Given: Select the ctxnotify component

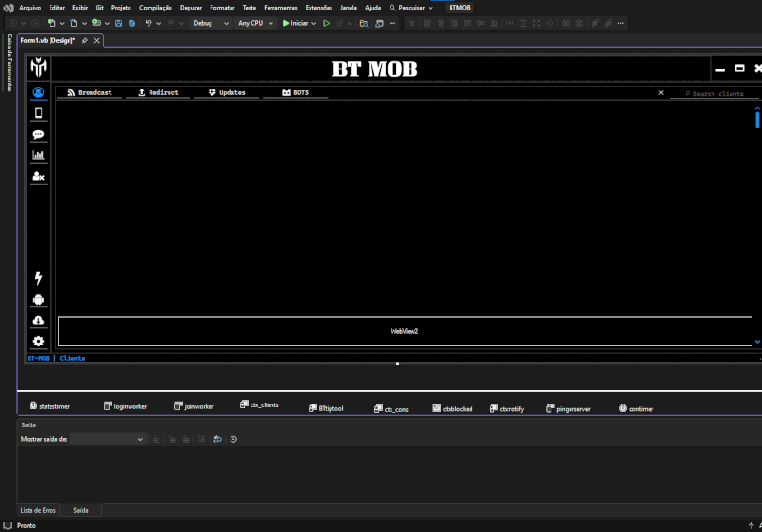Looking at the screenshot, I should (507, 408).
